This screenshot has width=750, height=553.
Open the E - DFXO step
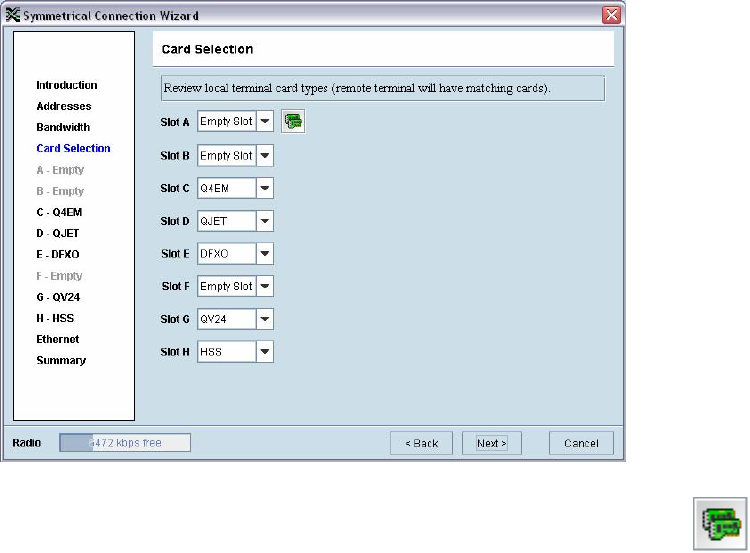pos(58,254)
